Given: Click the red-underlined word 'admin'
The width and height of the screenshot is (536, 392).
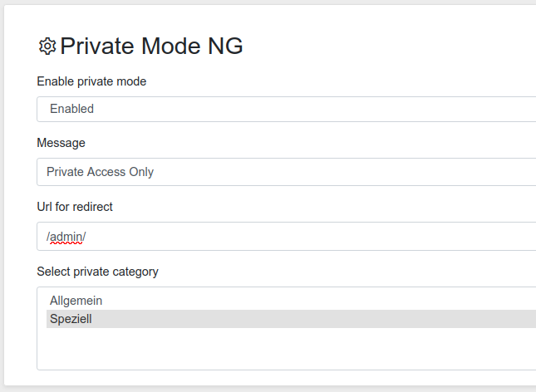Looking at the screenshot, I should (x=66, y=237).
